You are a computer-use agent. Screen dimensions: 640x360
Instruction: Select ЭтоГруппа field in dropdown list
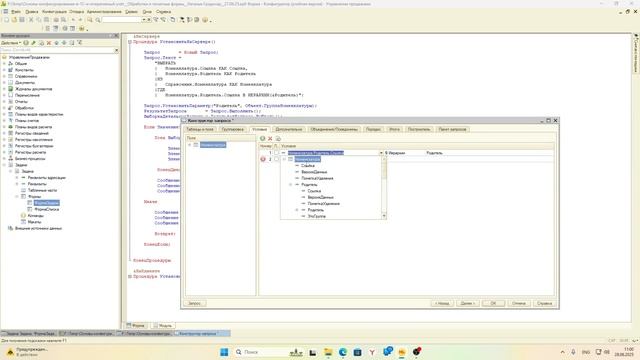317,216
